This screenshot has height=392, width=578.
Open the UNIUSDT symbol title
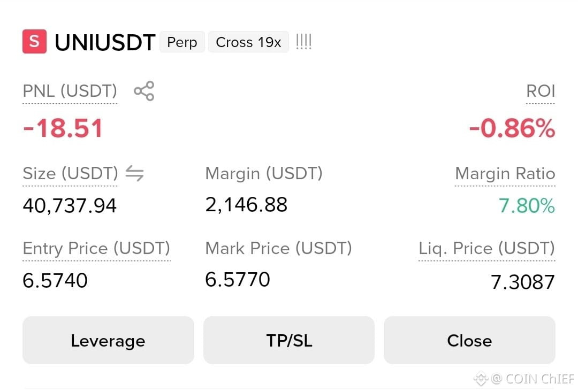click(105, 42)
